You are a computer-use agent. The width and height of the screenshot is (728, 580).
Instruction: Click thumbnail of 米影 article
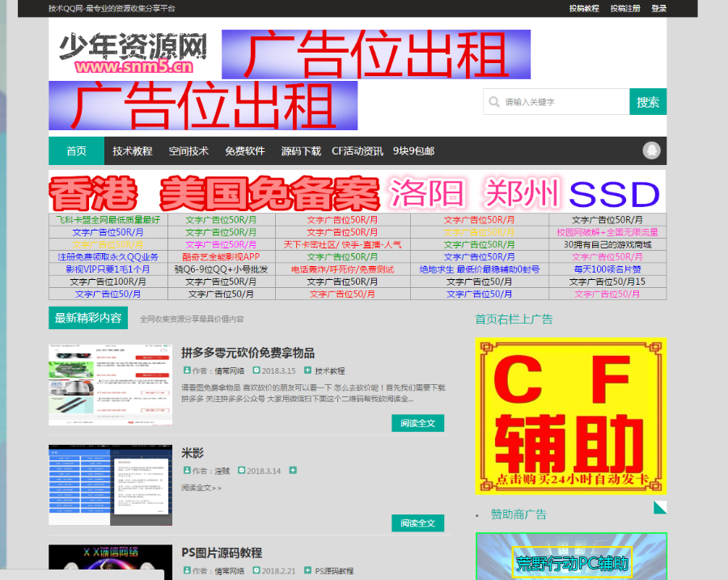[111, 485]
